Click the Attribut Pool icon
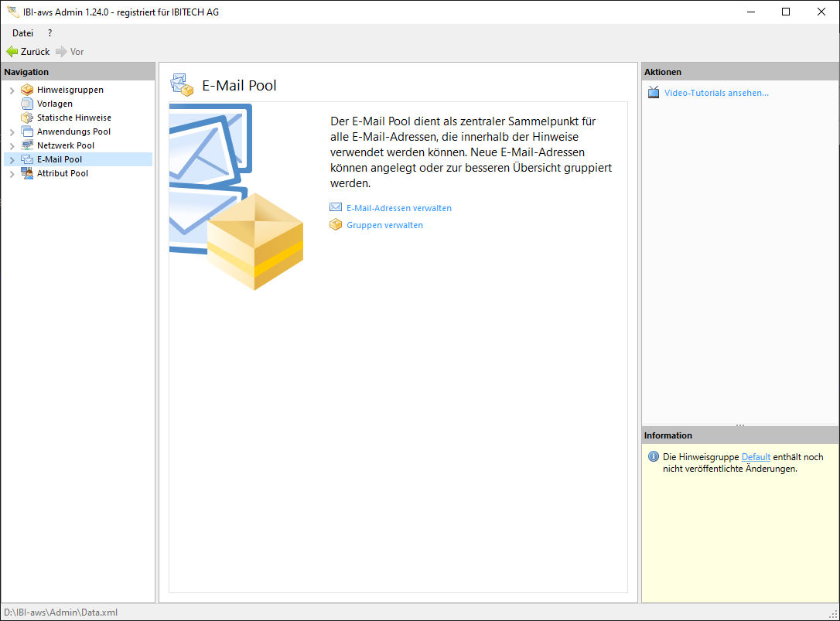Image resolution: width=840 pixels, height=621 pixels. tap(27, 173)
